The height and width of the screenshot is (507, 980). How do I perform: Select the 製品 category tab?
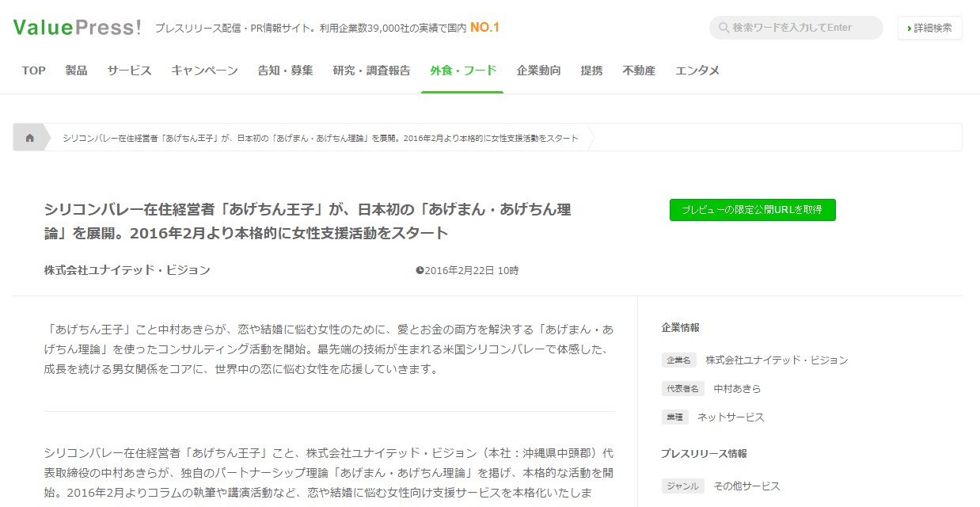tap(76, 71)
